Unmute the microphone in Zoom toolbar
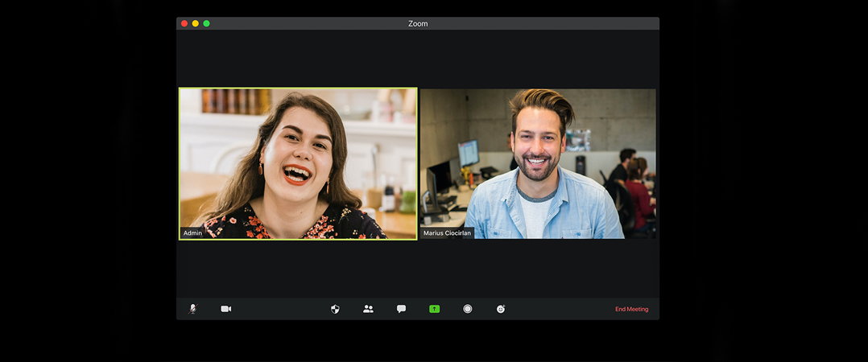The width and height of the screenshot is (868, 362). point(192,309)
